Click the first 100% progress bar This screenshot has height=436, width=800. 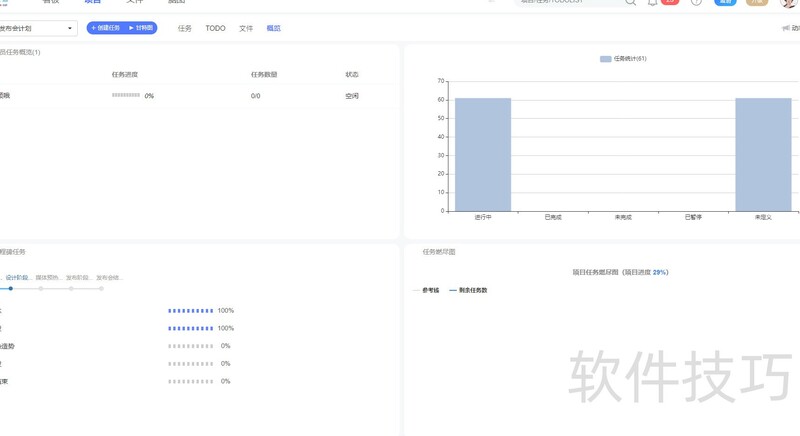(190, 311)
